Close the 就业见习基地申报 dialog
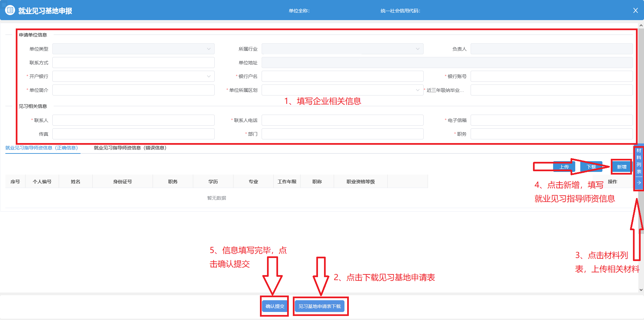 [x=635, y=10]
